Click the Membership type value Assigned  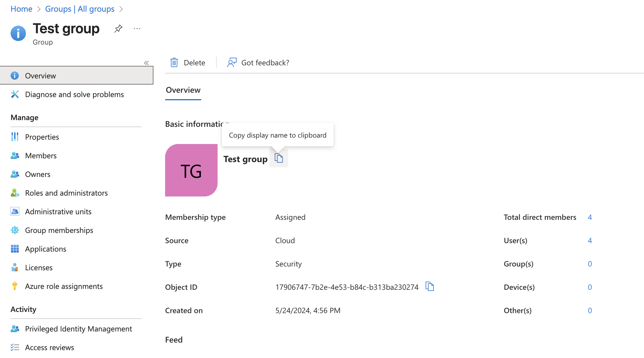tap(290, 217)
